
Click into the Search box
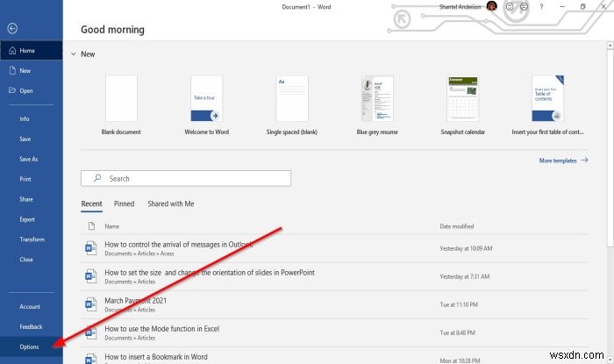[186, 178]
